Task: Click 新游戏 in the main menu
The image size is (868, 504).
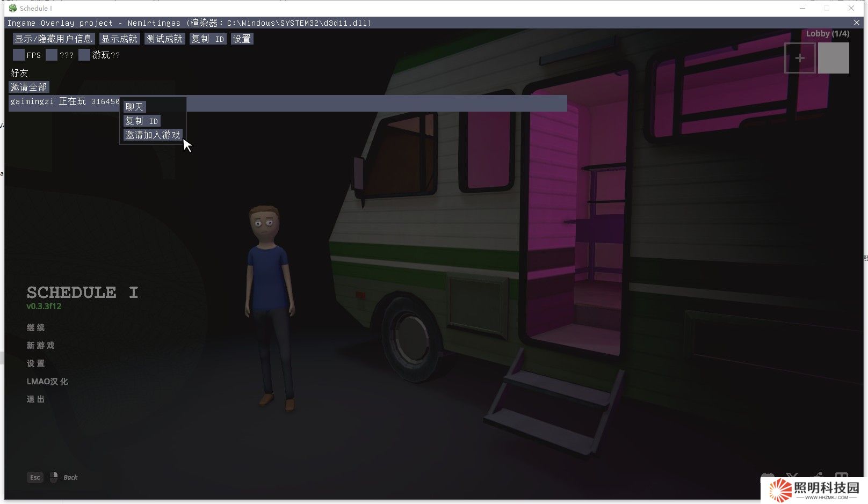Action: pyautogui.click(x=41, y=345)
